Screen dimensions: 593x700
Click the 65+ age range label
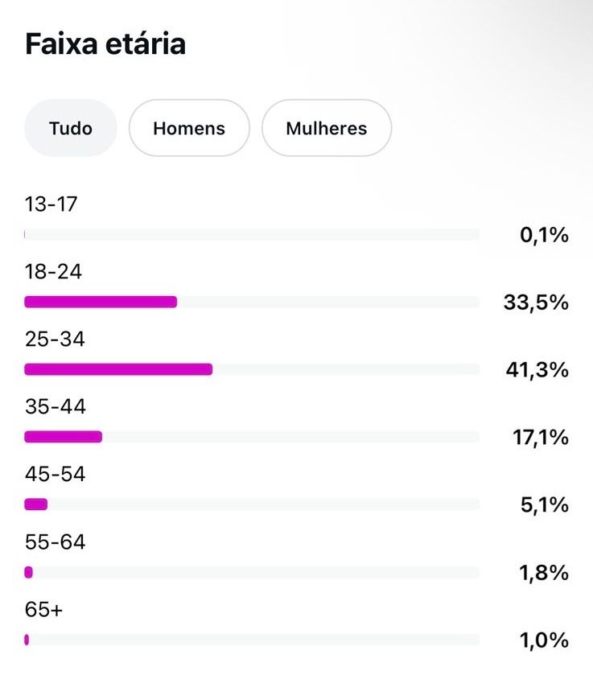click(43, 610)
